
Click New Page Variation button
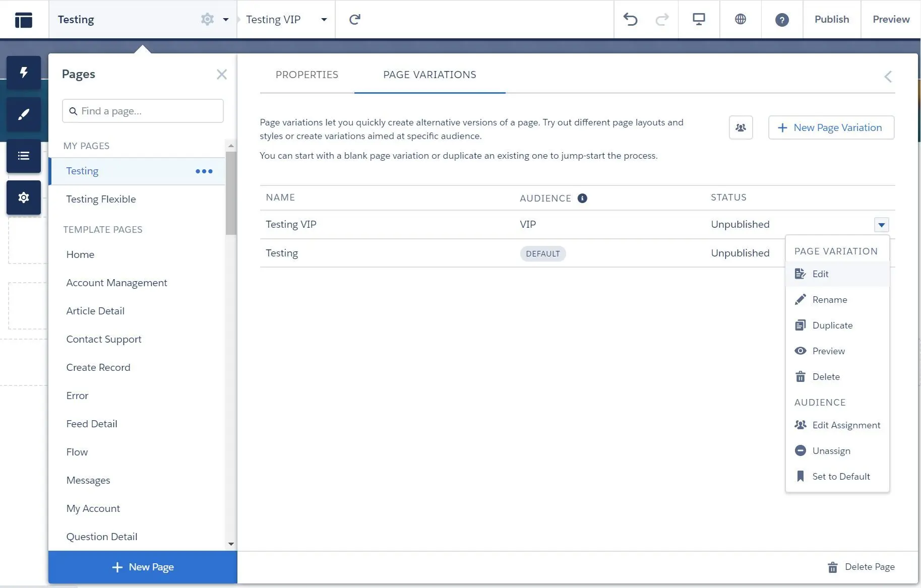831,127
